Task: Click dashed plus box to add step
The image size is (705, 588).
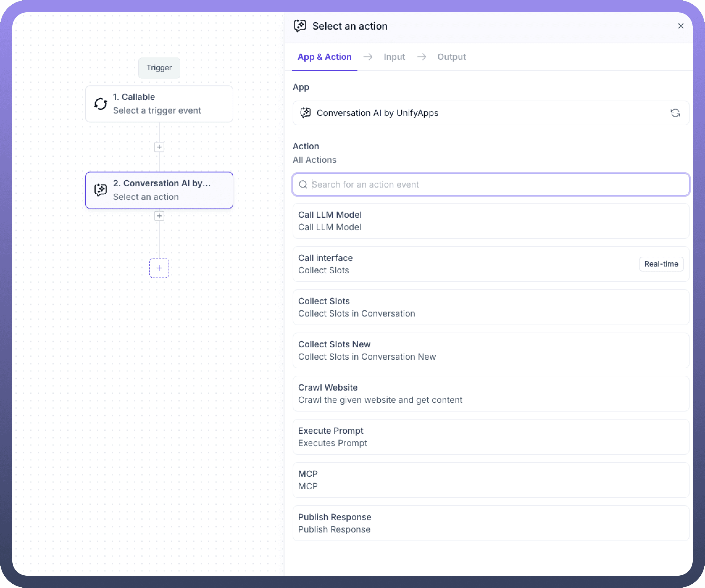Action: coord(159,268)
